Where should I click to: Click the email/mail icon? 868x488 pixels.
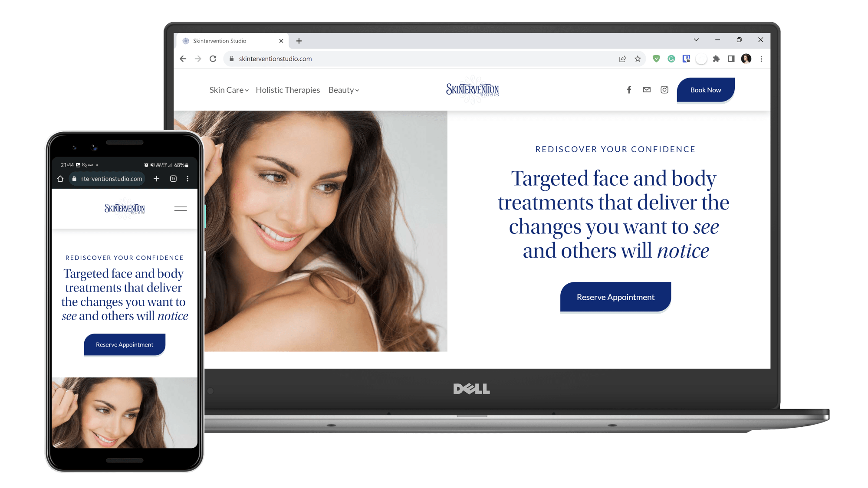tap(647, 89)
